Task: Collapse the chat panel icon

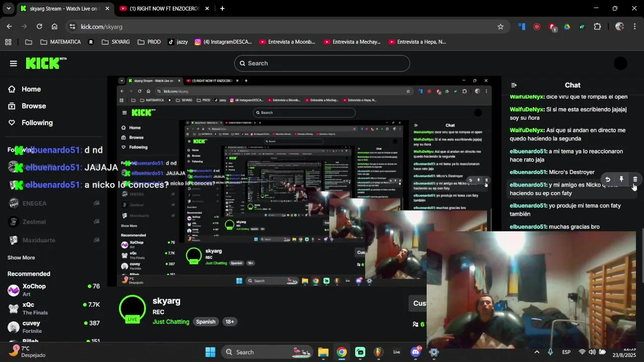Action: (514, 85)
